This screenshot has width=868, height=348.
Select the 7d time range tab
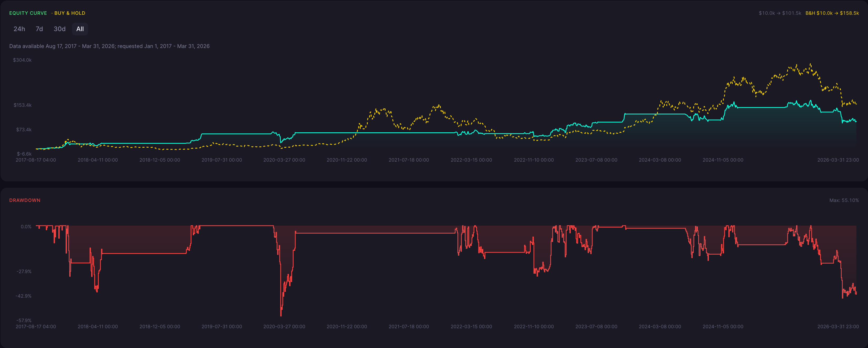40,29
